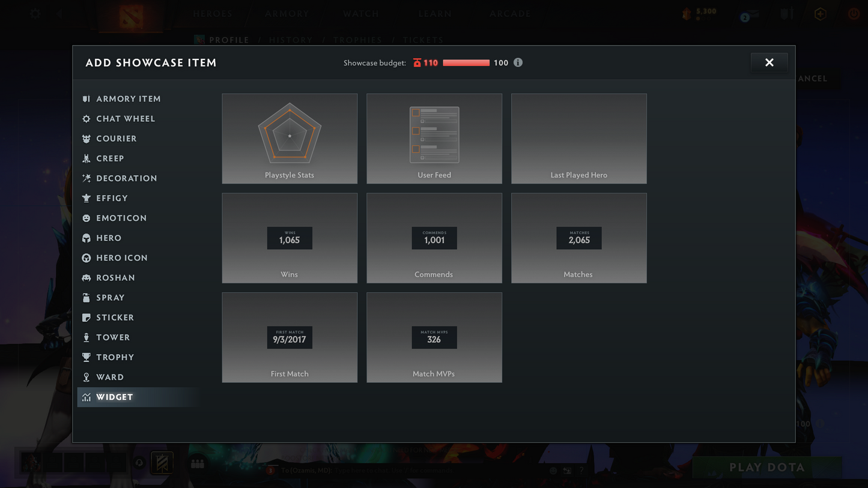This screenshot has height=488, width=868.
Task: Click the Widget chart icon
Action: pos(86,397)
